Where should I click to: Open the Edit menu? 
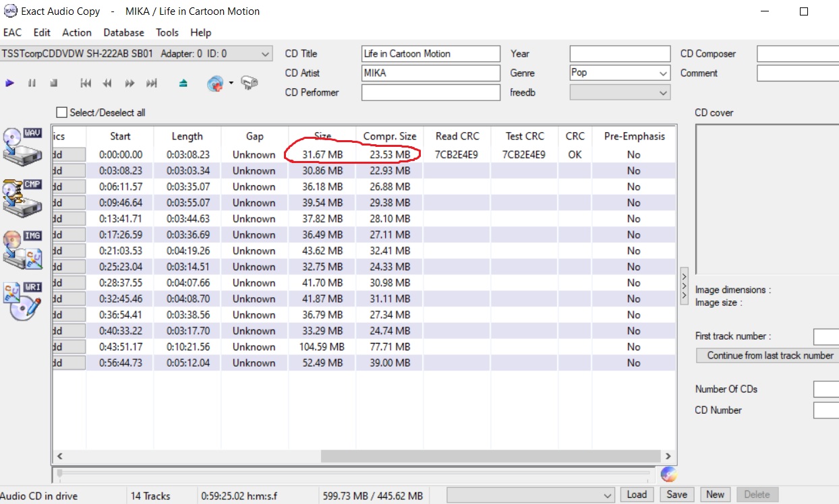[42, 32]
